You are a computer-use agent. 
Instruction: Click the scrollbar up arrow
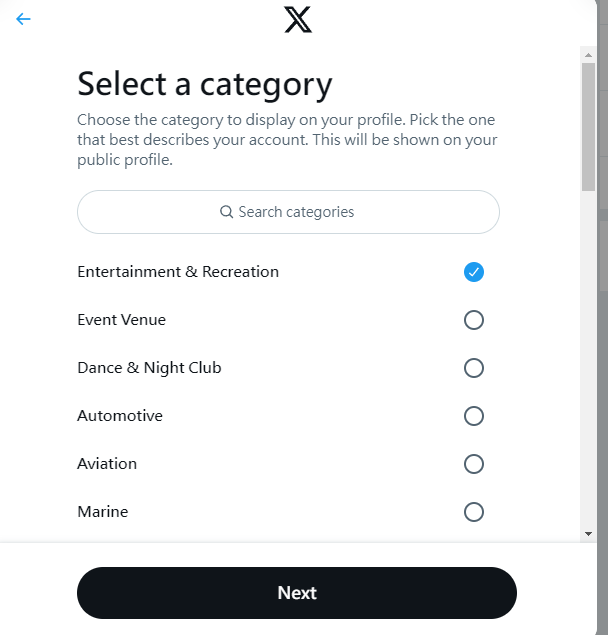588,55
